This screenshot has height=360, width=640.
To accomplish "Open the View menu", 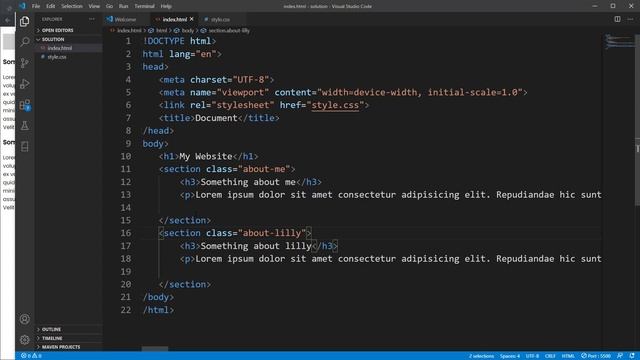I will (94, 6).
